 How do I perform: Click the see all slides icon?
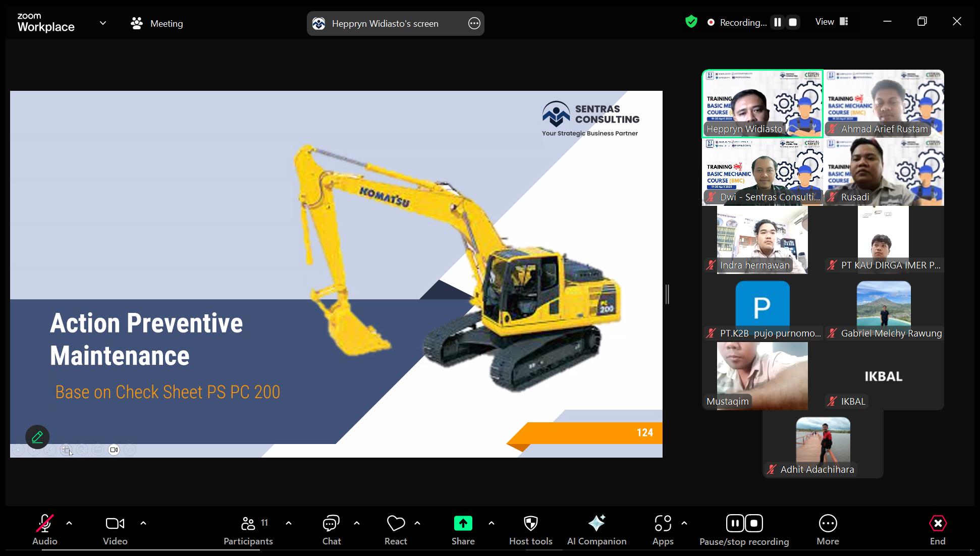tap(66, 450)
